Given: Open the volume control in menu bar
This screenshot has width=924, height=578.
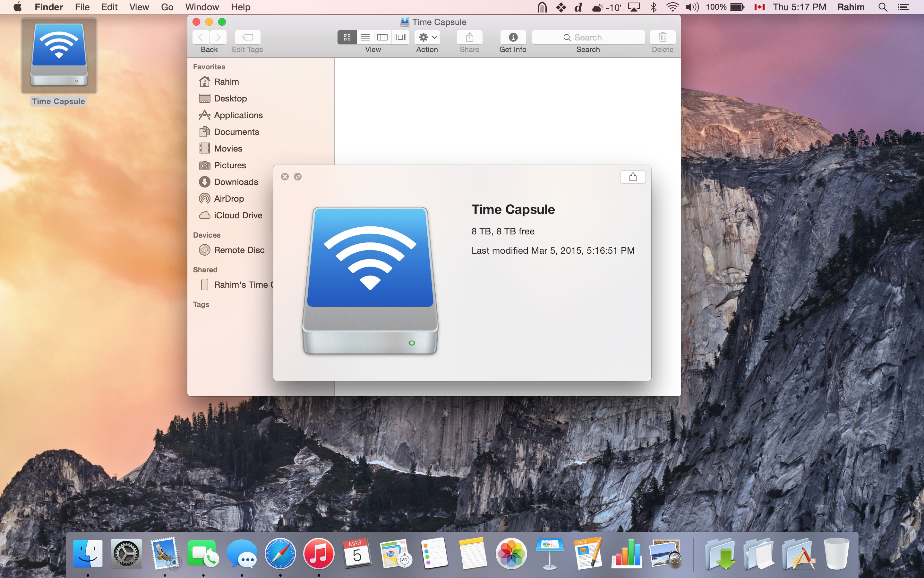Looking at the screenshot, I should pyautogui.click(x=692, y=7).
